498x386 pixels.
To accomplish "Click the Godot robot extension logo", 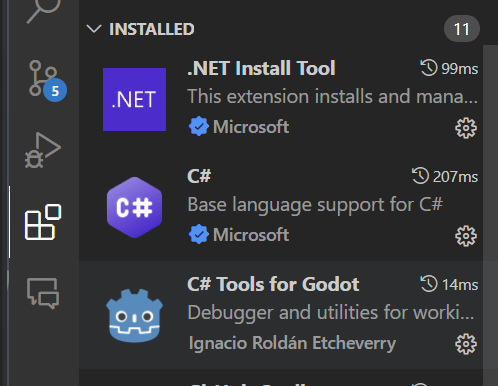I will [134, 316].
